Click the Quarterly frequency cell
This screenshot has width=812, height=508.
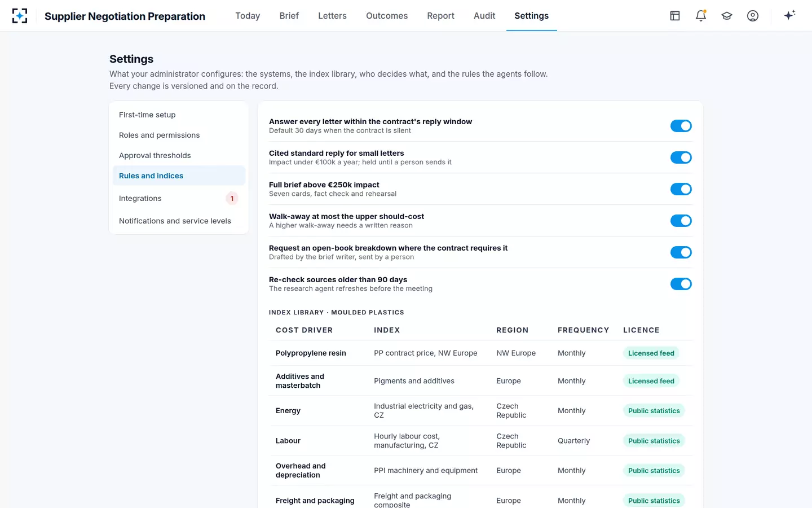(x=573, y=441)
